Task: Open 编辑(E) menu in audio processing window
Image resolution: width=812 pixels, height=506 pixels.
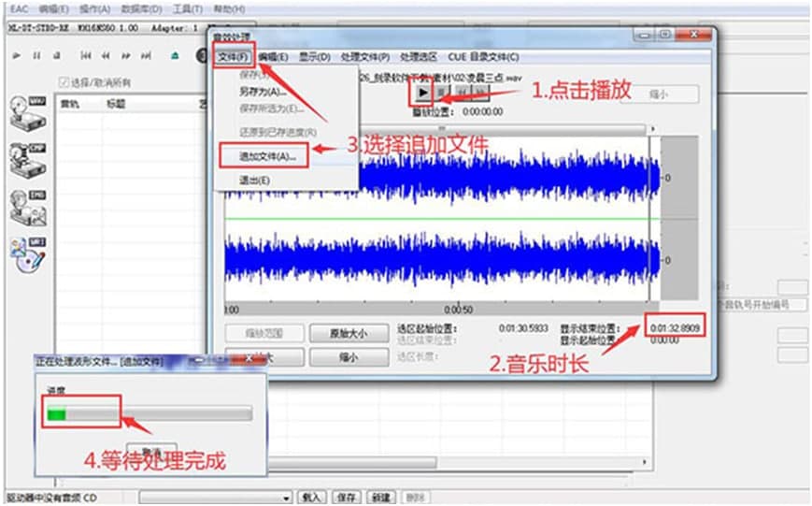Action: coord(274,56)
